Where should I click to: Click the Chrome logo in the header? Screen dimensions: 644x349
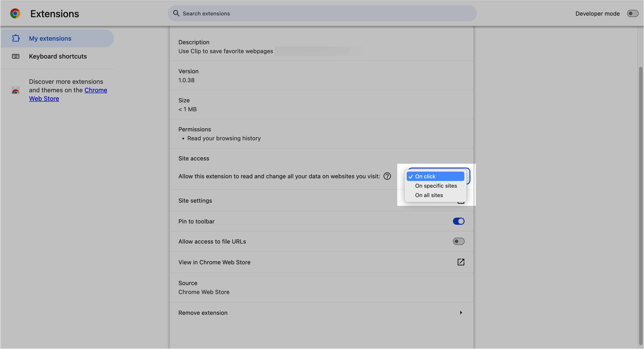(15, 13)
